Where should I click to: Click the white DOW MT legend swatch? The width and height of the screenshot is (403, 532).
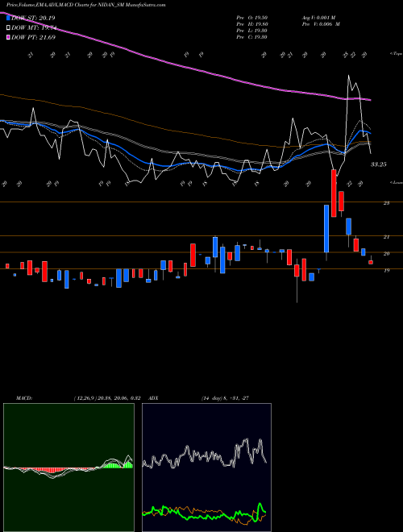(x=8, y=28)
